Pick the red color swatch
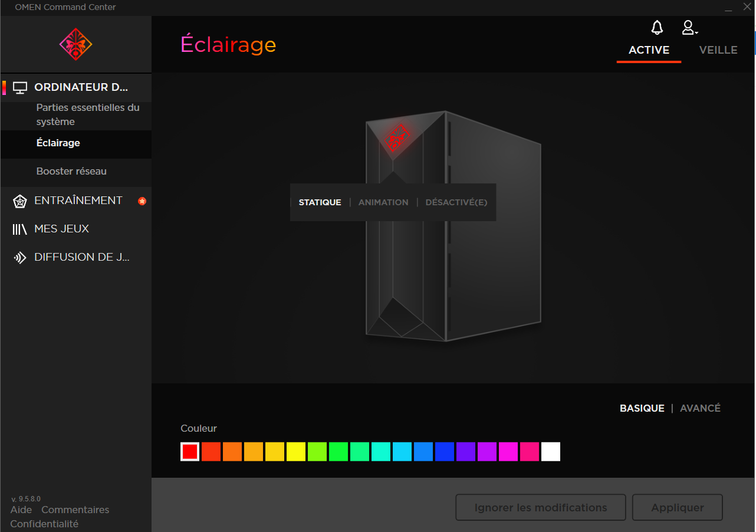This screenshot has width=756, height=532. [190, 452]
